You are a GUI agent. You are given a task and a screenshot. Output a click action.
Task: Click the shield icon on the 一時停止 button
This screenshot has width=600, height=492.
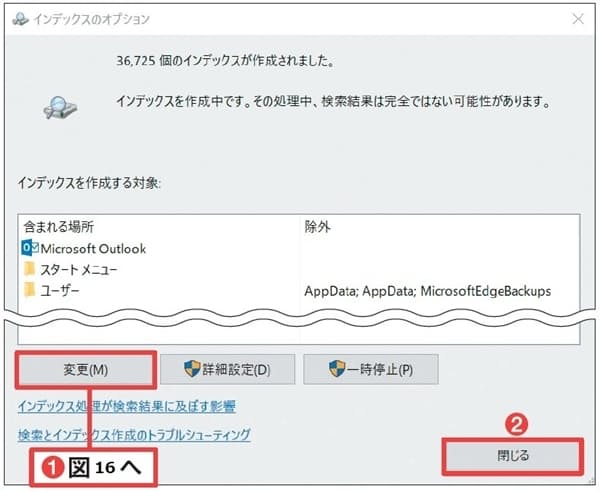(x=336, y=369)
